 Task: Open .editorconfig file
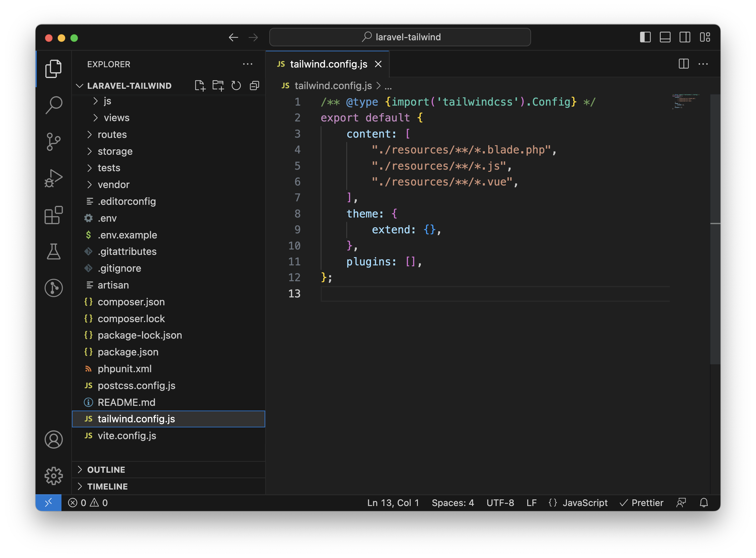[x=169, y=202]
